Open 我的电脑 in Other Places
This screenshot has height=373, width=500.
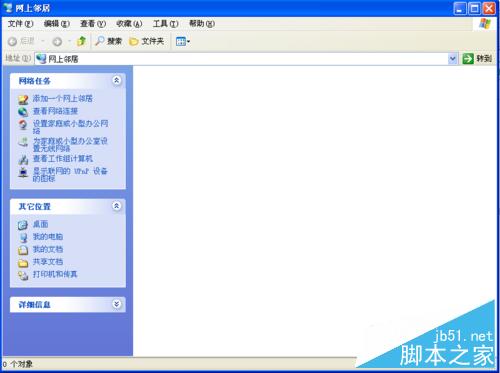48,237
